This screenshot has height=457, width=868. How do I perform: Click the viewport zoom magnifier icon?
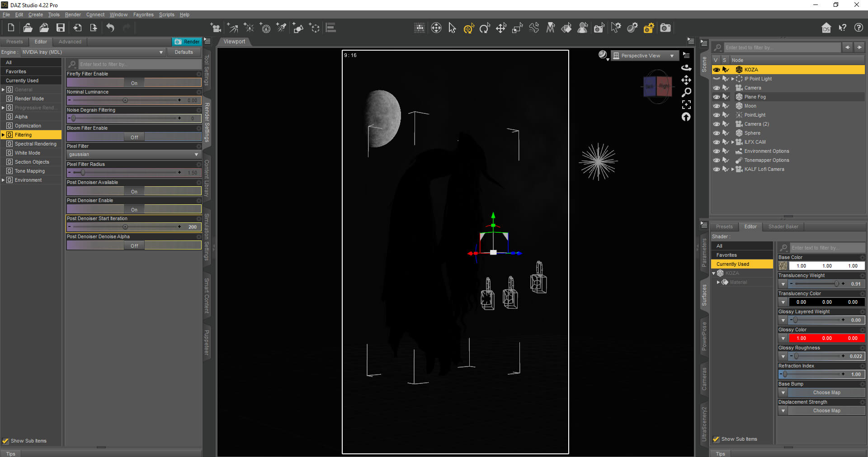(686, 92)
